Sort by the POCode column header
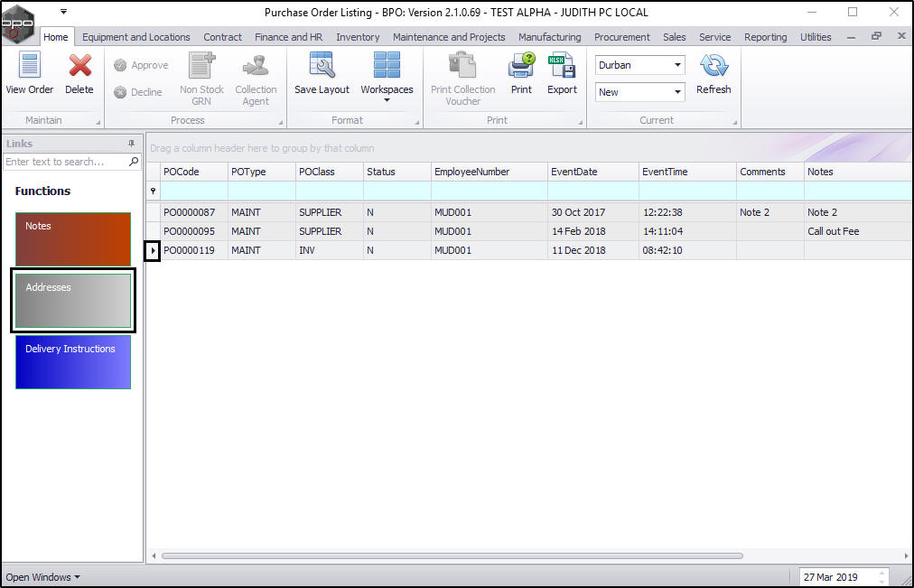Screen dimensions: 914x588 (194, 172)
